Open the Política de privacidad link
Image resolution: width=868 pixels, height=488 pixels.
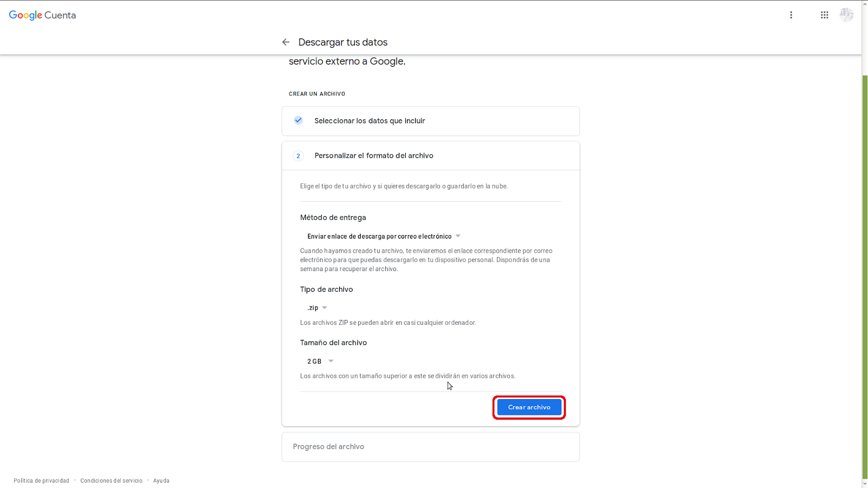[x=41, y=480]
